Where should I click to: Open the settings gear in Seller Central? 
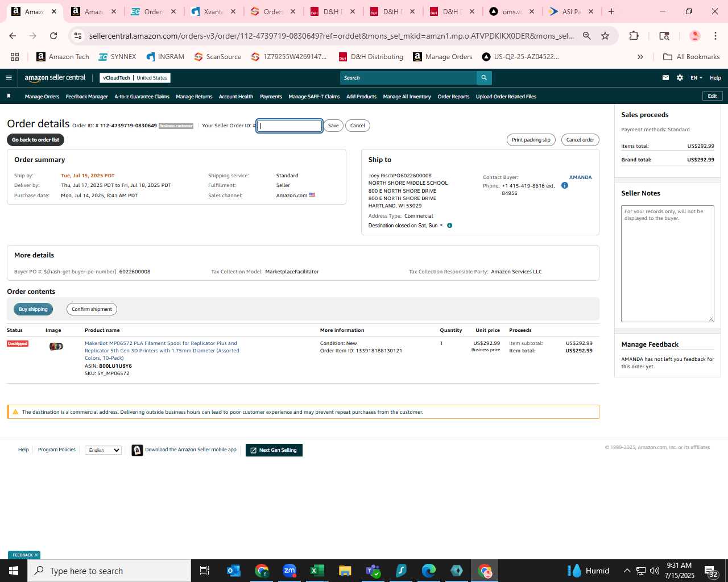[x=680, y=78]
